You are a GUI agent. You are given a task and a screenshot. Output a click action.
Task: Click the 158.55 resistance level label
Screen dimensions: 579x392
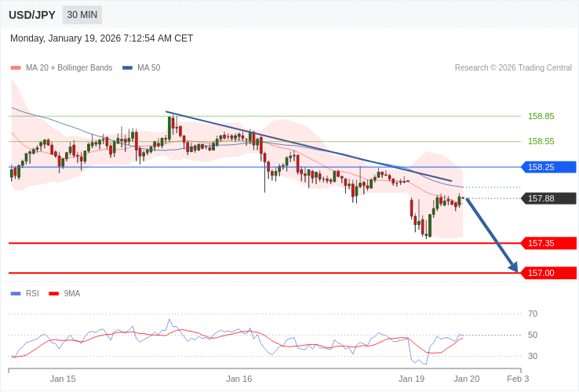coord(541,141)
